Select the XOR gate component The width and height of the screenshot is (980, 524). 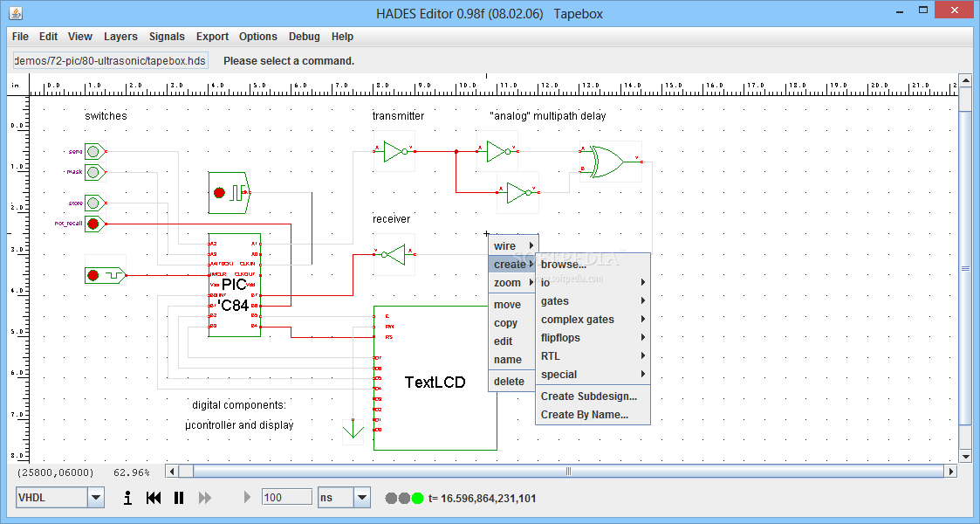pos(611,162)
